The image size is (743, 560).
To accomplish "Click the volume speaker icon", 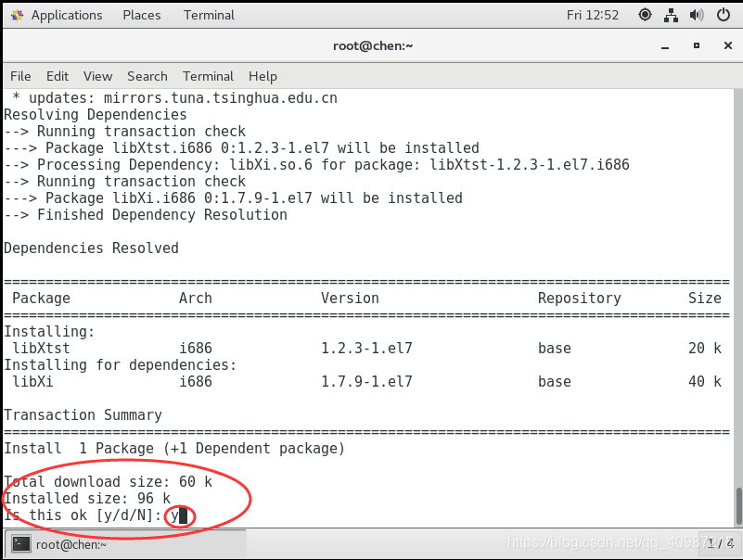I will [x=697, y=15].
